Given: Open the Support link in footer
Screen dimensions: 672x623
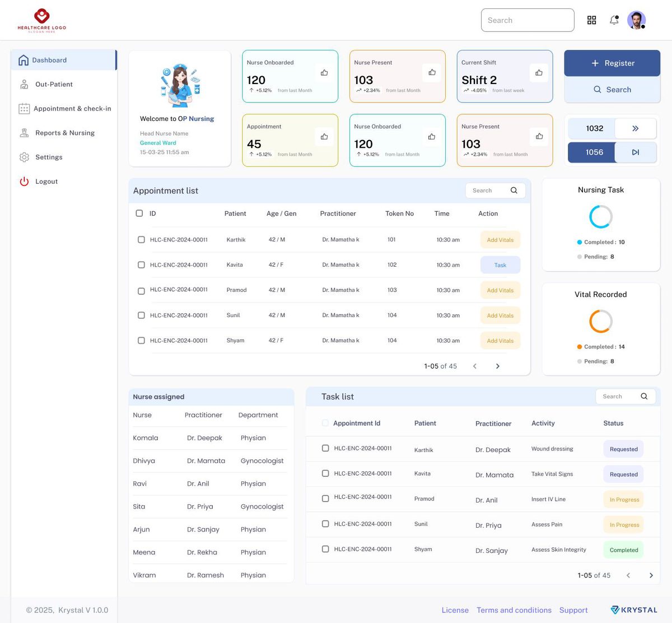Looking at the screenshot, I should [573, 610].
